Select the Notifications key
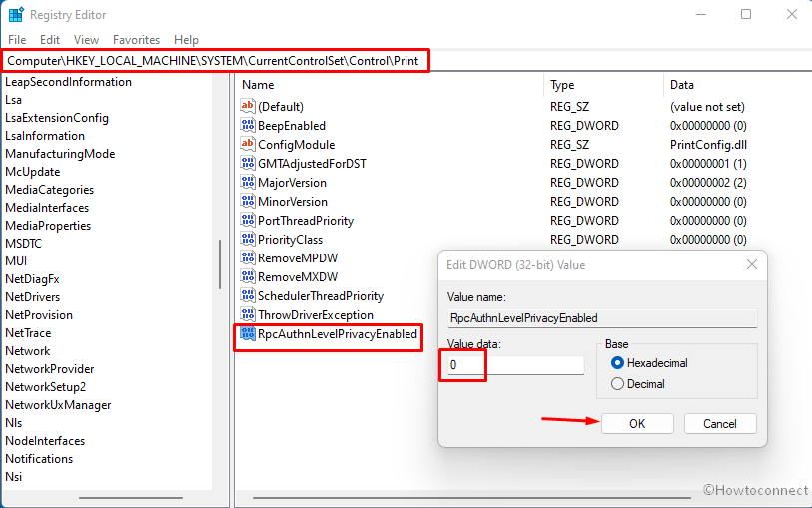This screenshot has width=812, height=508. [39, 459]
